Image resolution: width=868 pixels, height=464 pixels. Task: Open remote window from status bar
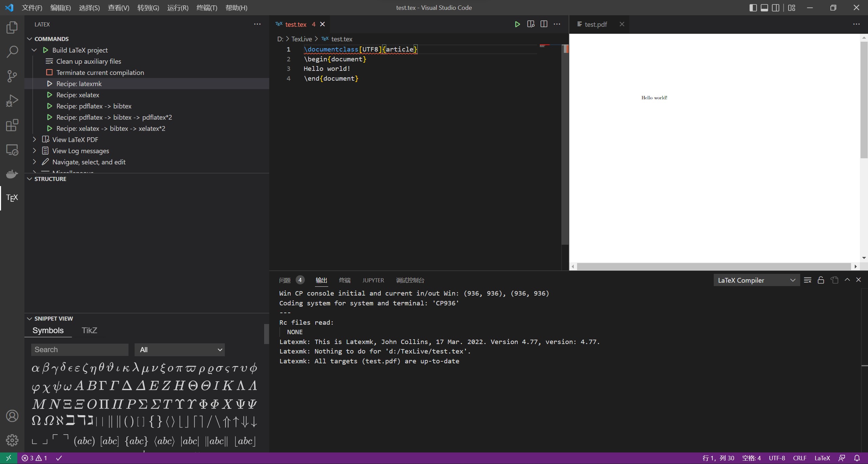pos(9,458)
